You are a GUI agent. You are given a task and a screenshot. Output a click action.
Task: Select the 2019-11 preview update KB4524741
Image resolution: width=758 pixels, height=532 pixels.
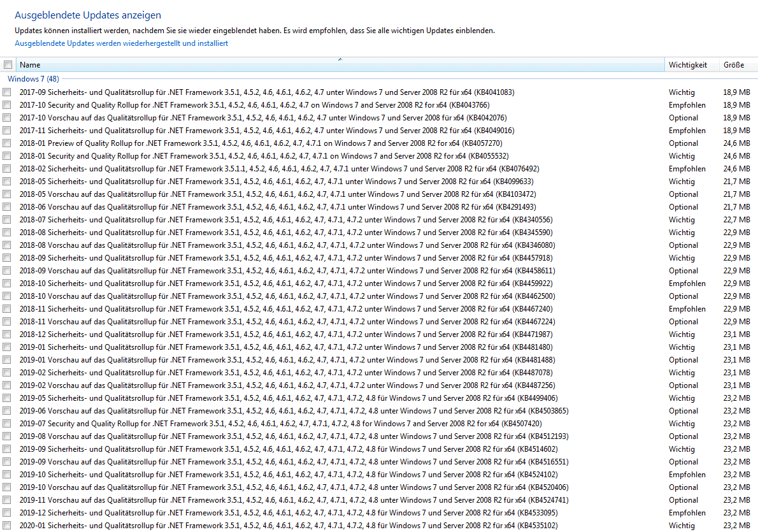click(x=294, y=500)
